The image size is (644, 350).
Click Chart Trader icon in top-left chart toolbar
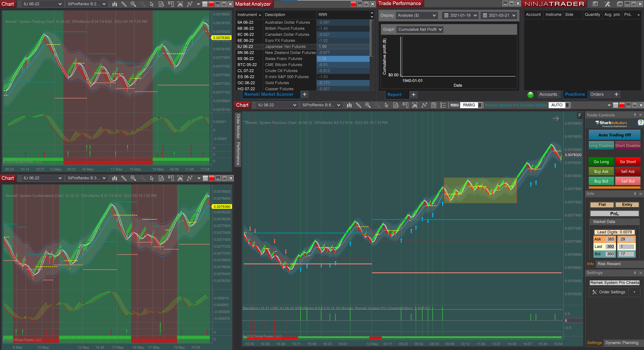coord(171,4)
